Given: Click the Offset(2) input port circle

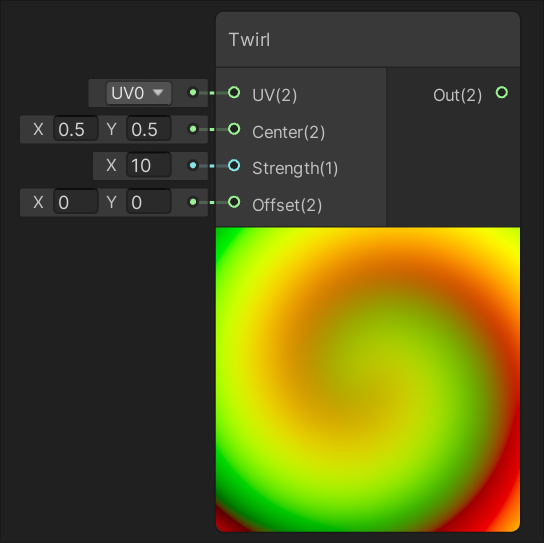Looking at the screenshot, I should coord(234,202).
